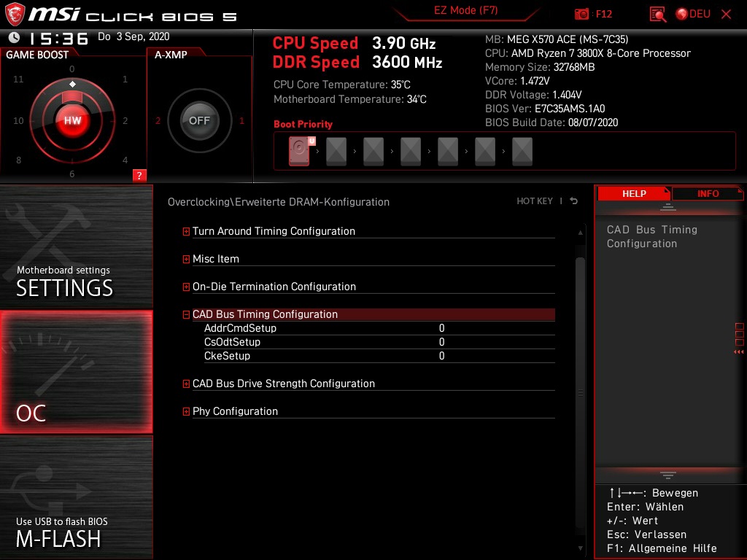Click the Misc Item label
Viewport: 747px width, 560px height.
click(216, 259)
